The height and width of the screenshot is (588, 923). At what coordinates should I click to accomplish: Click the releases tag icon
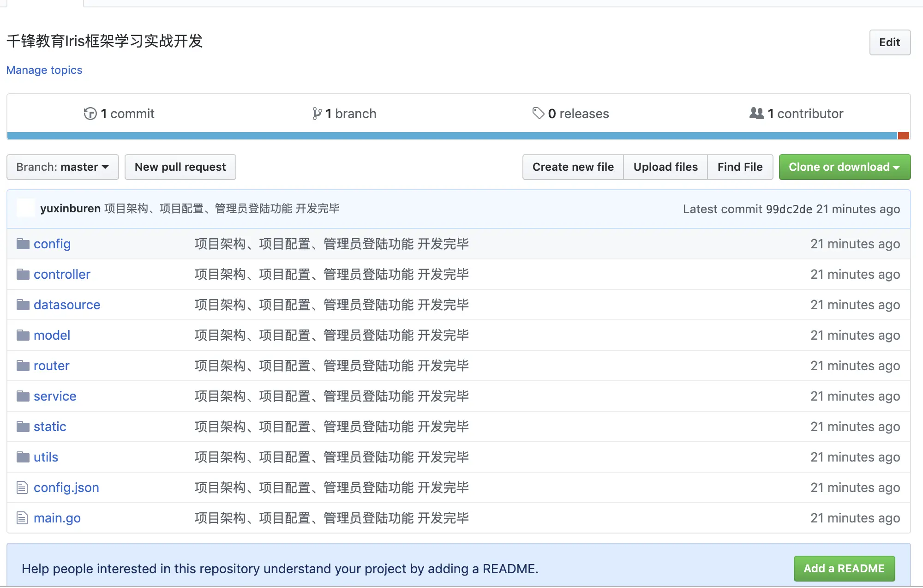tap(538, 113)
